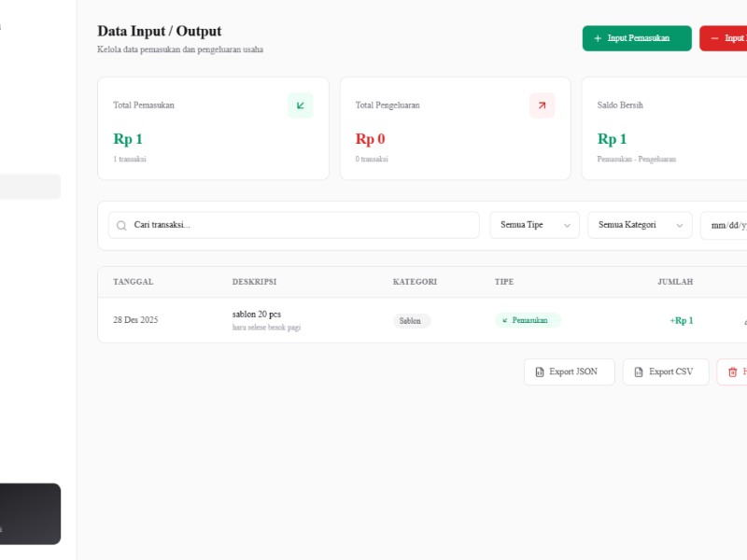Image resolution: width=747 pixels, height=560 pixels.
Task: Select the Sablon category tag
Action: click(x=412, y=320)
